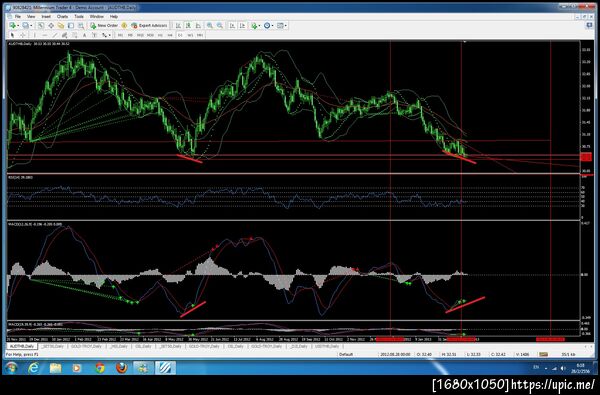
Task: Select the Text (A) drawing tool
Action: [x=85, y=35]
